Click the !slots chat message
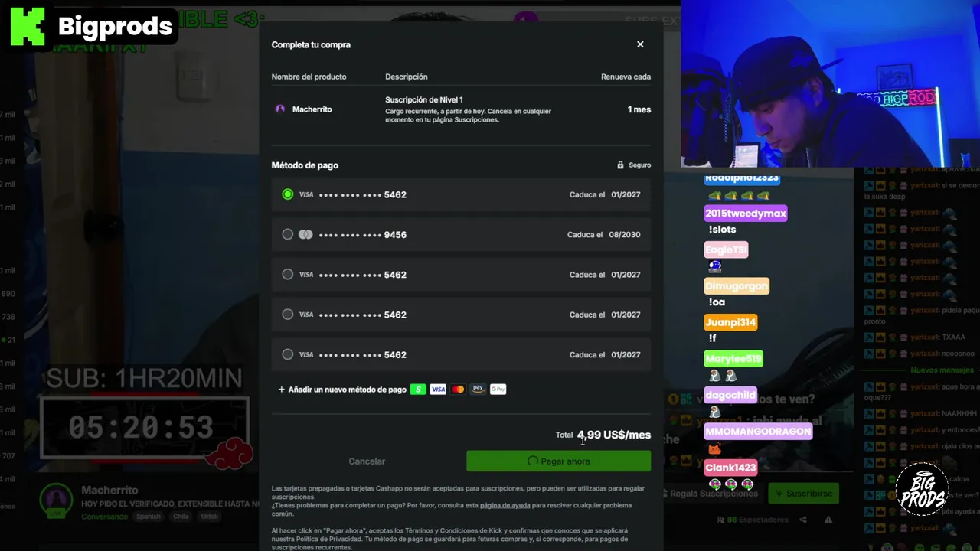The height and width of the screenshot is (551, 980). [x=722, y=230]
